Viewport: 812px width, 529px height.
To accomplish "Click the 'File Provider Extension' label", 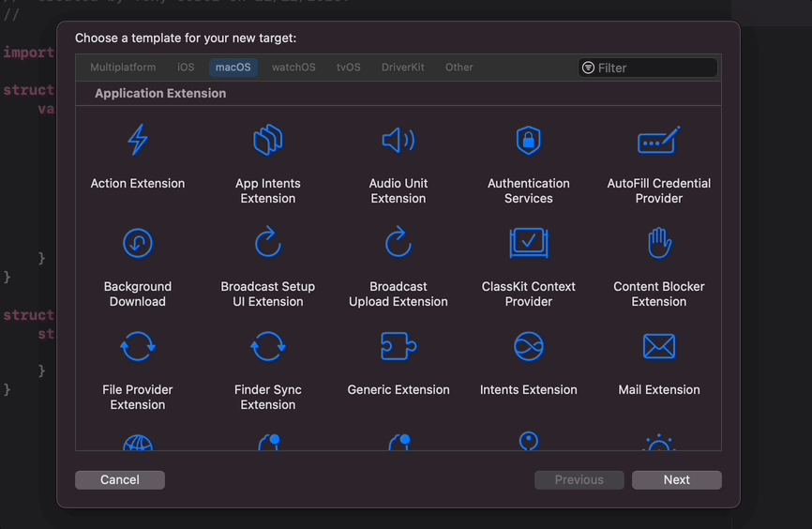I will pos(138,397).
